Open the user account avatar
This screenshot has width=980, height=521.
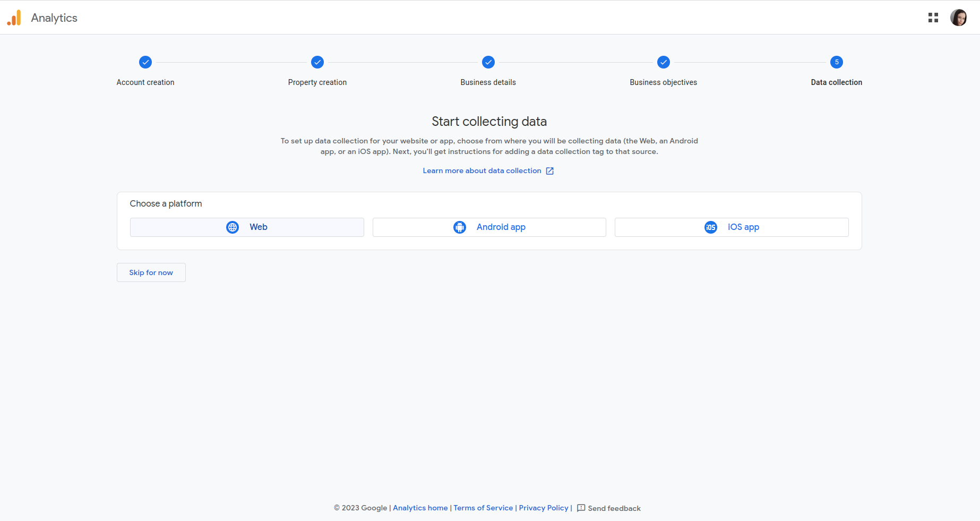coord(958,18)
